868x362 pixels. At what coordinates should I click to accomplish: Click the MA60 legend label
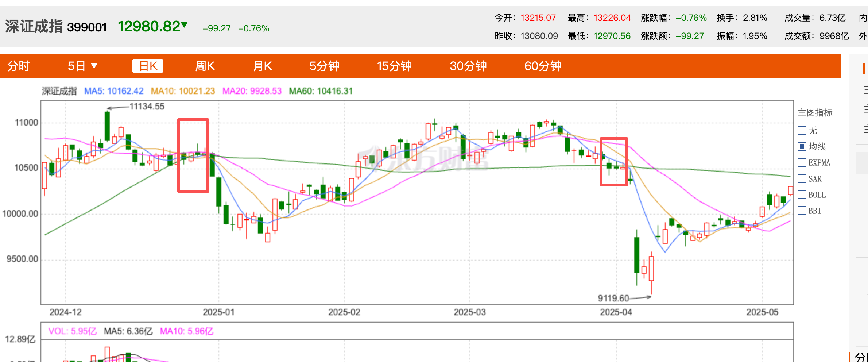(321, 91)
